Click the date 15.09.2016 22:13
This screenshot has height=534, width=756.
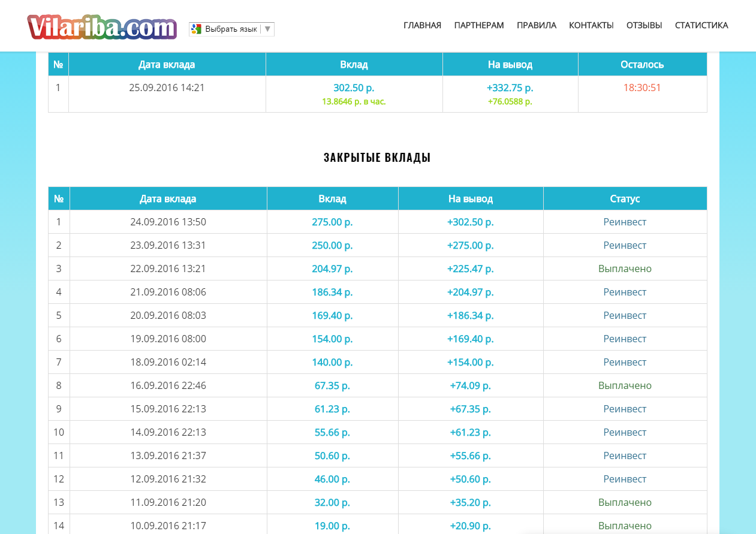click(168, 409)
